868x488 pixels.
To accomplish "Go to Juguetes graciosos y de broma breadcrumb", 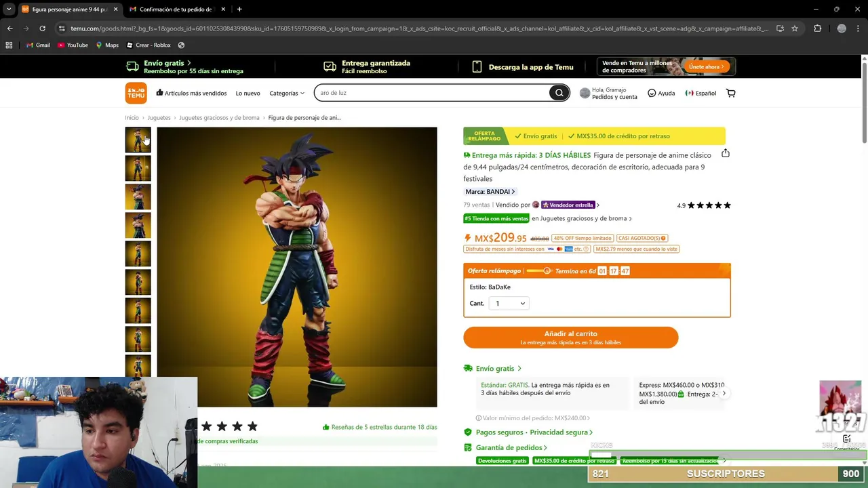I will tap(219, 118).
